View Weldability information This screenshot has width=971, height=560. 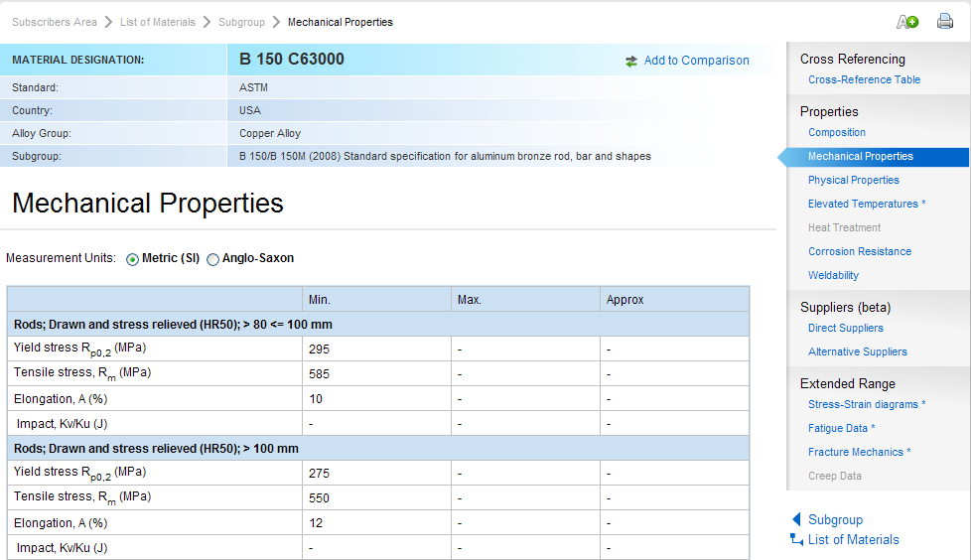click(833, 275)
